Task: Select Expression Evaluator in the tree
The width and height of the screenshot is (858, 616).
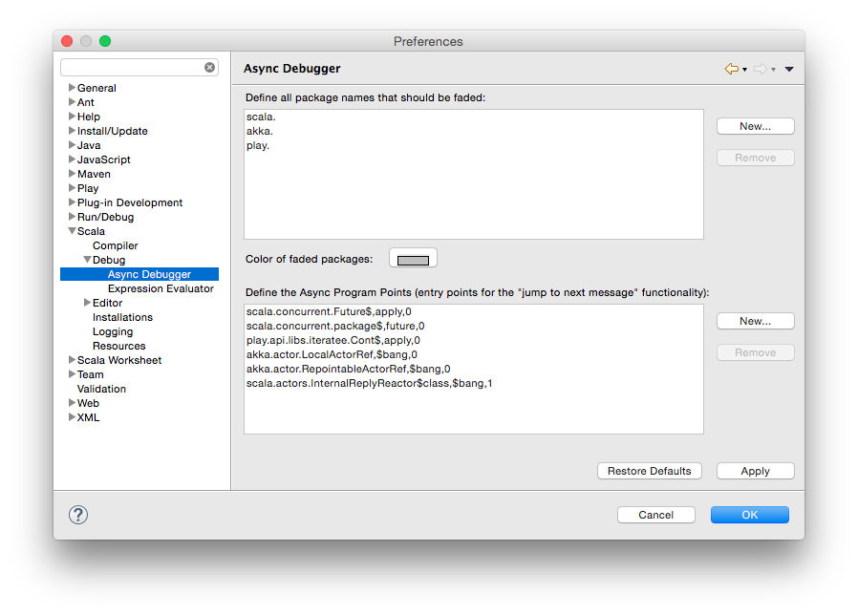Action: click(161, 288)
